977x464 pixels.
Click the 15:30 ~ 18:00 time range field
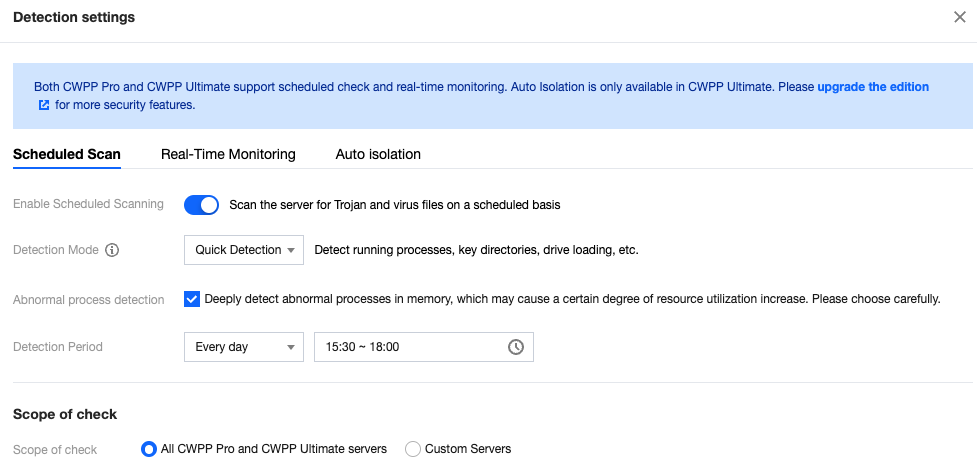(410, 347)
